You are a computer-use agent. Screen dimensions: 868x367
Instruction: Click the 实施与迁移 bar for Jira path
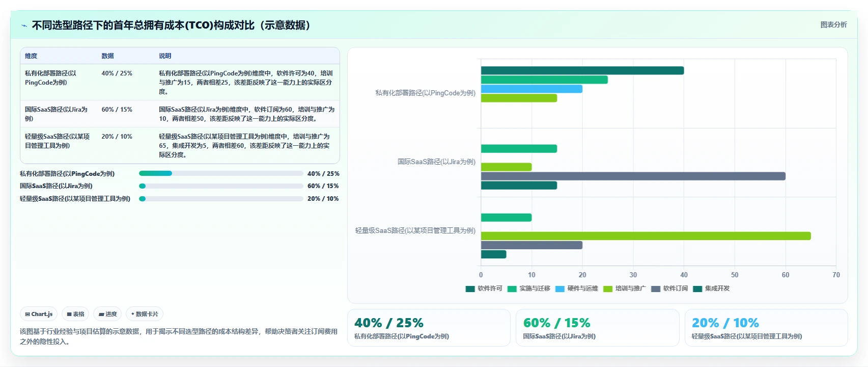(519, 148)
